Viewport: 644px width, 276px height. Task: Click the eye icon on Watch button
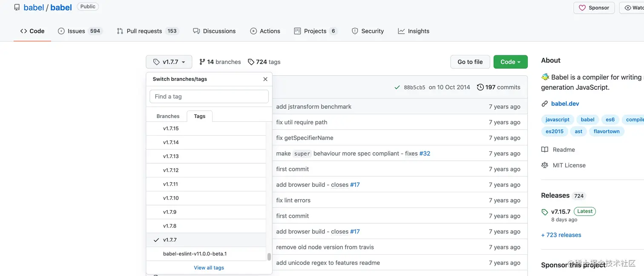click(x=628, y=8)
